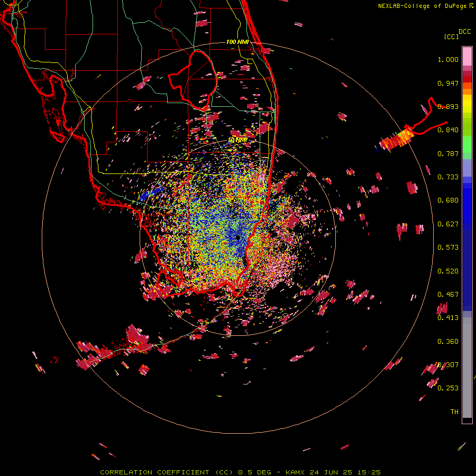This screenshot has width=476, height=476.
Task: Click the [CC] units label
Action: coord(451,36)
